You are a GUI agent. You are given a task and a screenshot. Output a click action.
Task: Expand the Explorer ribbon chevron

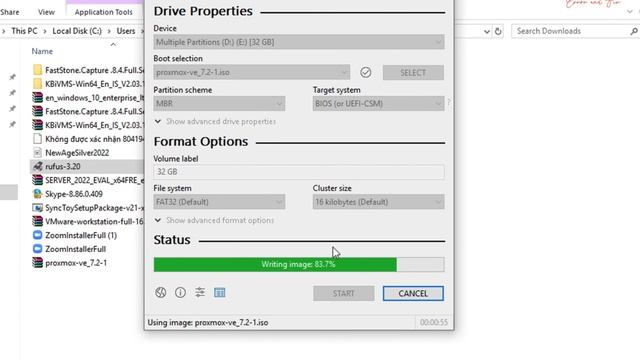630,12
